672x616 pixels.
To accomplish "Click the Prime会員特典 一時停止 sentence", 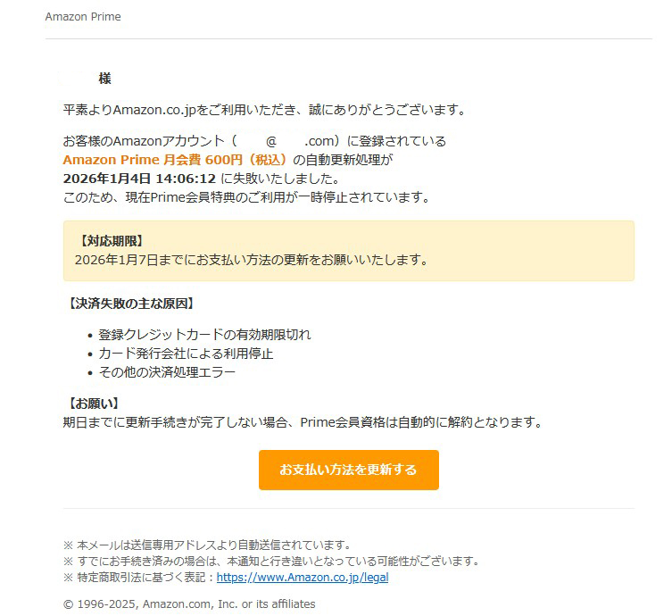I will coord(246,197).
